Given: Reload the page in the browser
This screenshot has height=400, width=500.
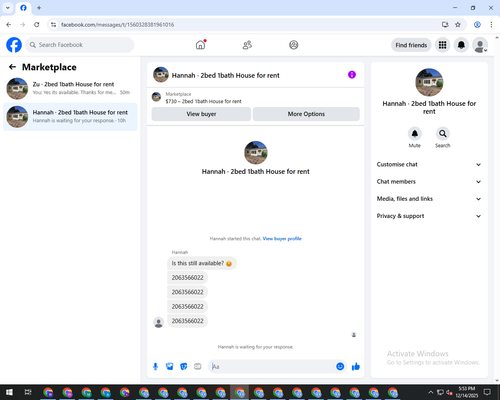Looking at the screenshot, I should [x=37, y=25].
